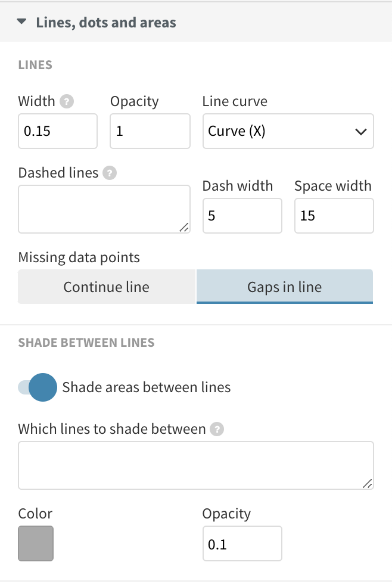392x584 pixels.
Task: Click the disclosure triangle before "Lines, dots and areas"
Action: tap(22, 22)
